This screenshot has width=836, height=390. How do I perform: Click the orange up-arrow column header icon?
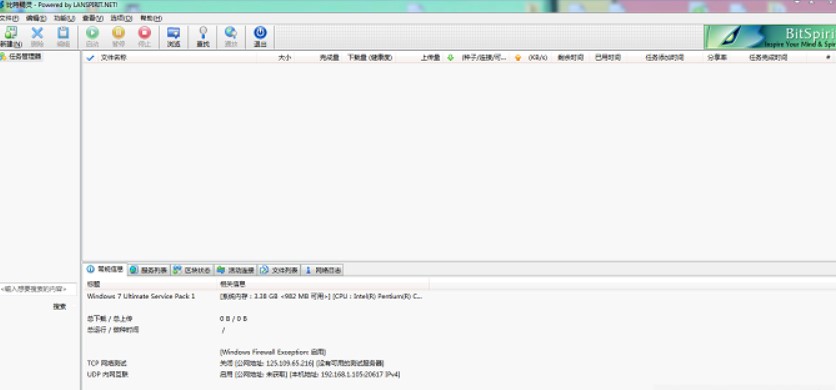(x=517, y=58)
